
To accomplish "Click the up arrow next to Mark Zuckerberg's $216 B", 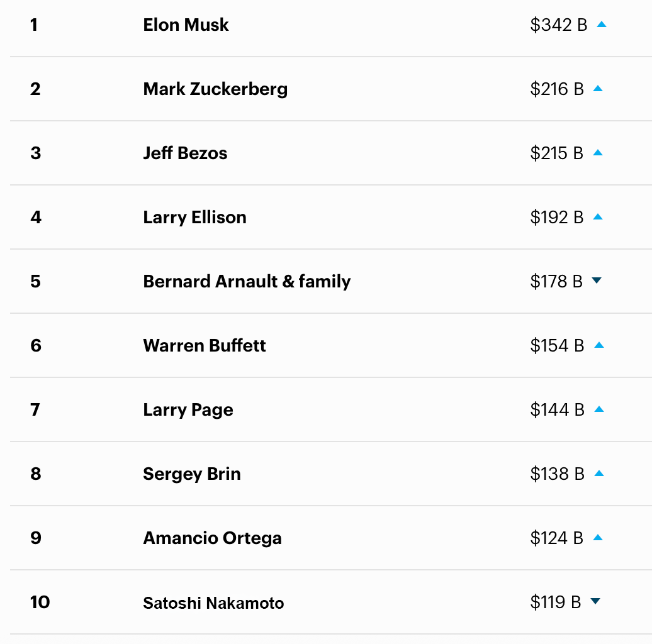I will tap(598, 89).
